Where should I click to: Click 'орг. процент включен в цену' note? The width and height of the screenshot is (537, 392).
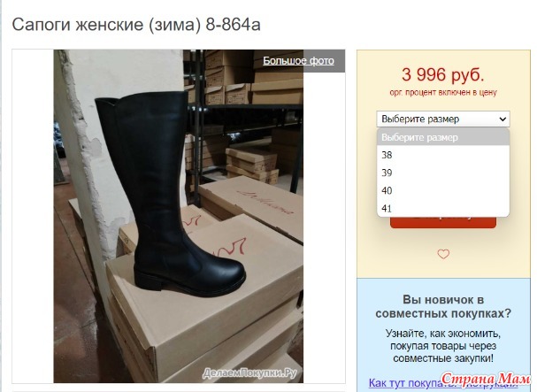click(443, 92)
